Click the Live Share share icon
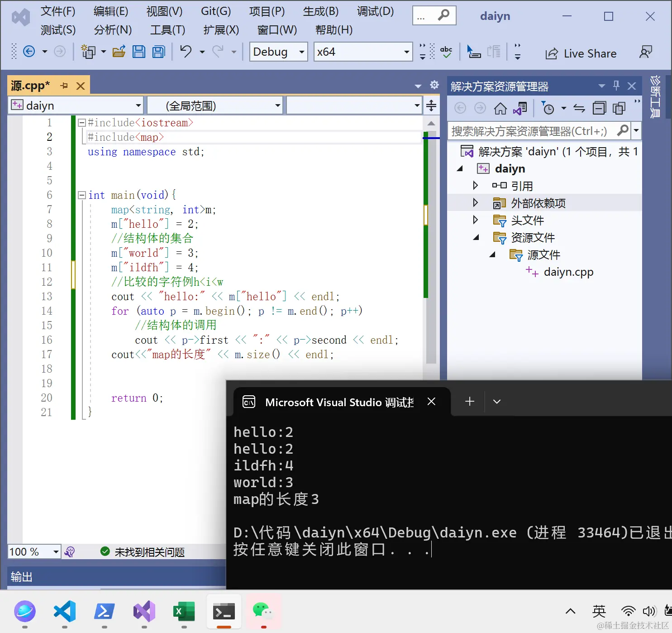This screenshot has width=672, height=633. 552,53
